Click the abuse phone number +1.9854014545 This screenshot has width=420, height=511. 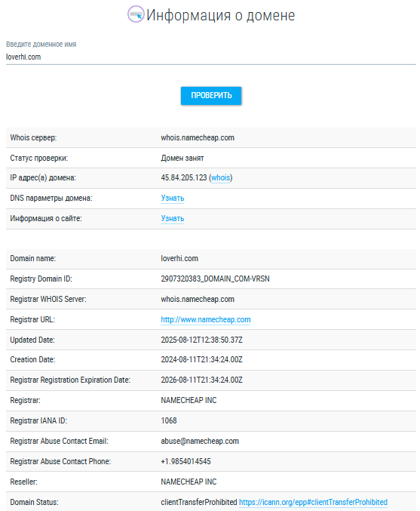pos(185,461)
